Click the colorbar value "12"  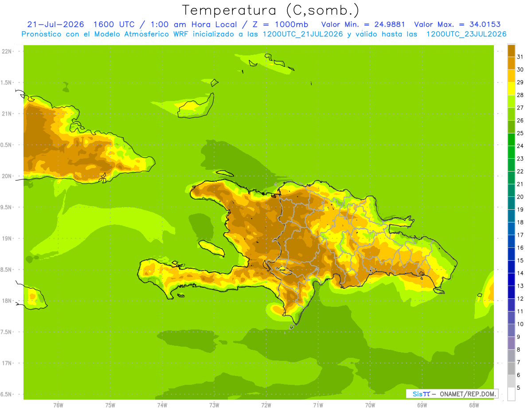pyautogui.click(x=520, y=299)
